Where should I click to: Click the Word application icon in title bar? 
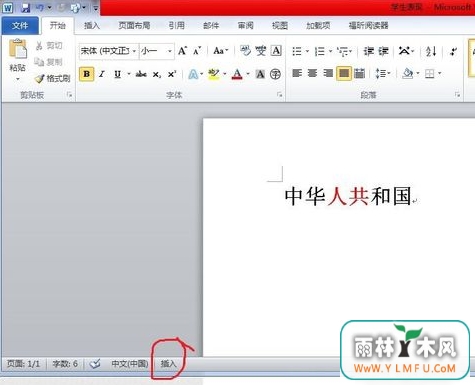point(8,7)
